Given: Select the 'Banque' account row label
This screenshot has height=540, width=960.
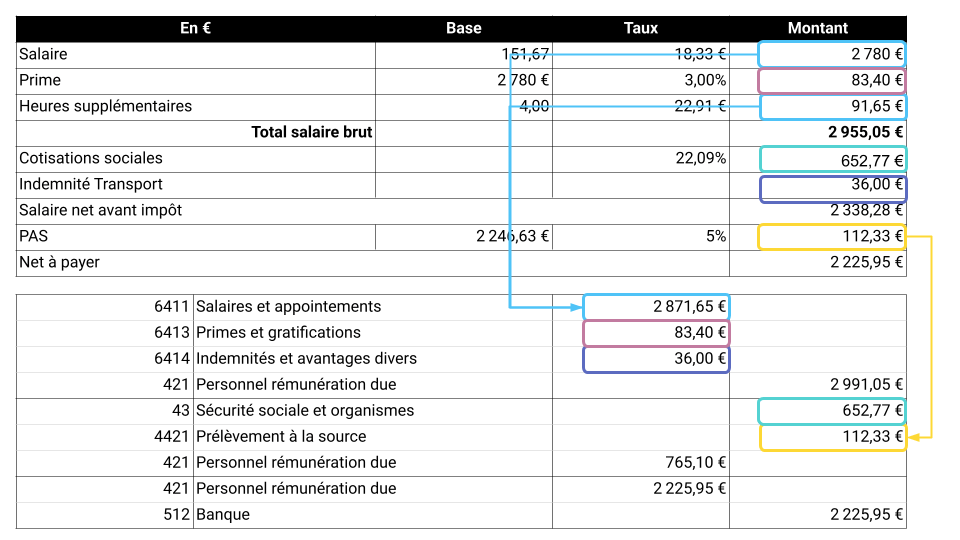Looking at the screenshot, I should [223, 515].
